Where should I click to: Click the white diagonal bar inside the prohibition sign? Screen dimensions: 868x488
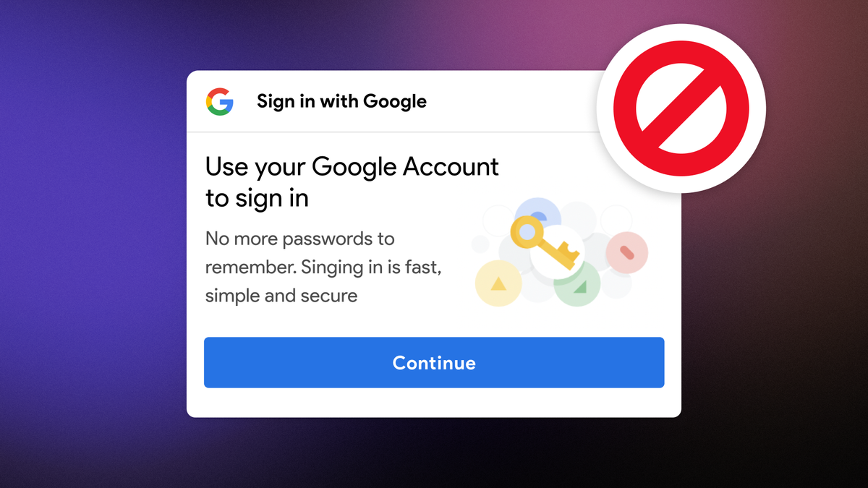click(x=681, y=108)
